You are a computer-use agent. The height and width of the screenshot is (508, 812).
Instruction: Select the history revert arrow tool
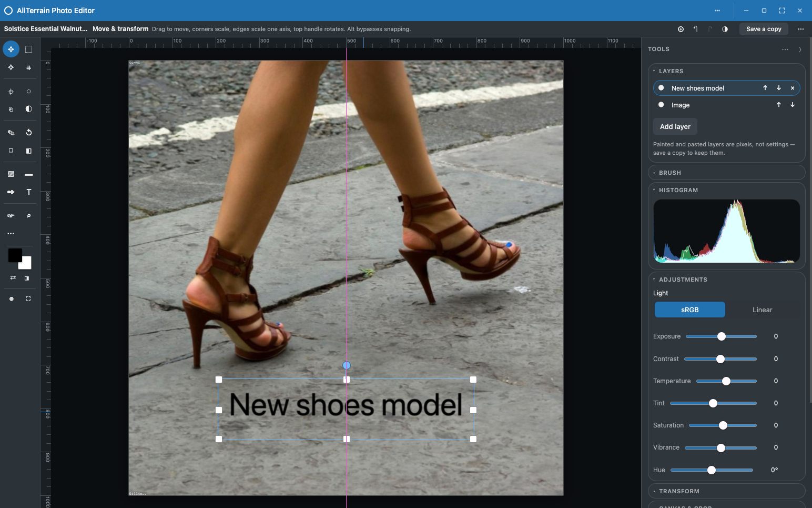(x=29, y=133)
